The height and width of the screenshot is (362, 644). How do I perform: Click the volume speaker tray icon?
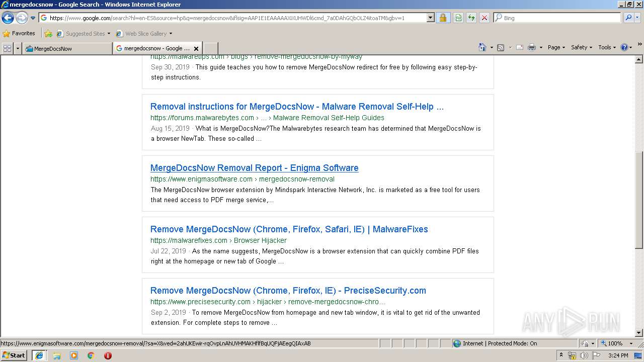click(584, 355)
